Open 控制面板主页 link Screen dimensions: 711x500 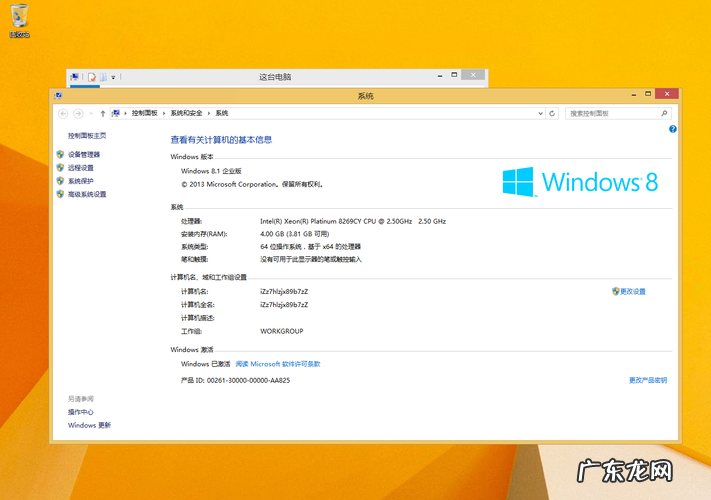87,136
